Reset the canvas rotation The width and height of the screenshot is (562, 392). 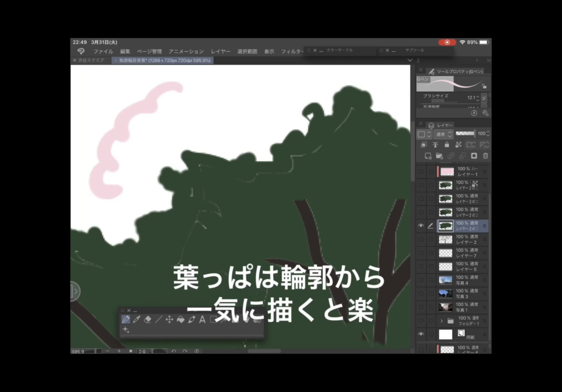click(197, 351)
